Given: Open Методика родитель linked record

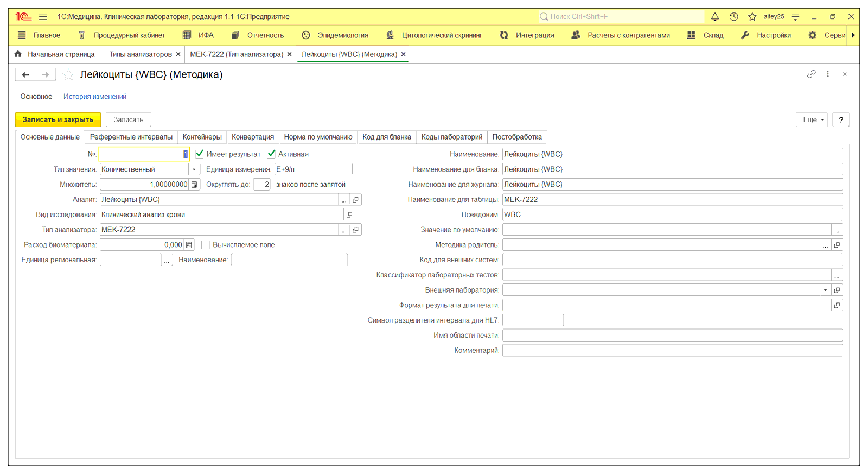Looking at the screenshot, I should click(837, 245).
